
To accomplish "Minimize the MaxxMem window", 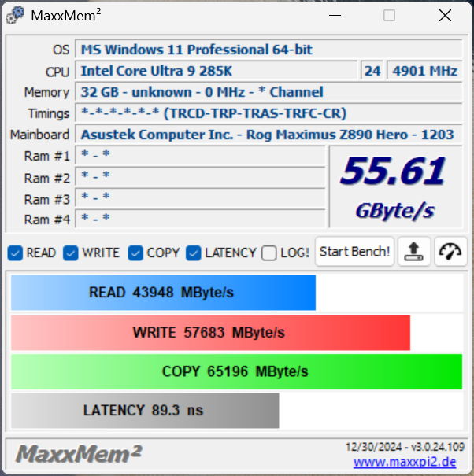I will pyautogui.click(x=335, y=15).
